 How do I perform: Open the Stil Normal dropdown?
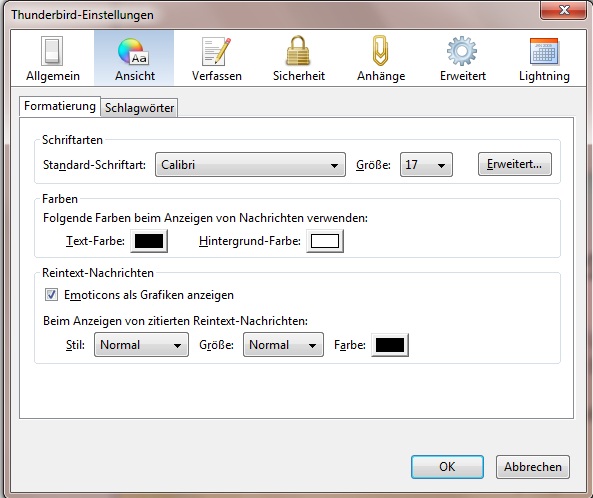coord(141,345)
